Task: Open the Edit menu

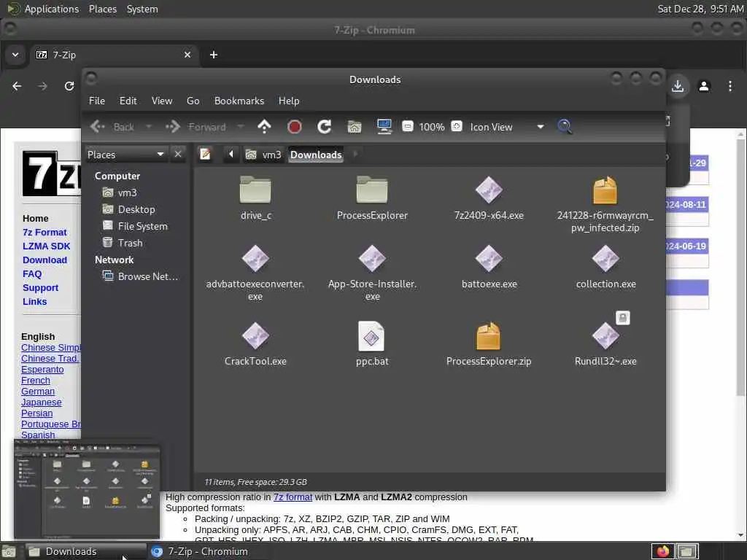Action: [x=128, y=101]
